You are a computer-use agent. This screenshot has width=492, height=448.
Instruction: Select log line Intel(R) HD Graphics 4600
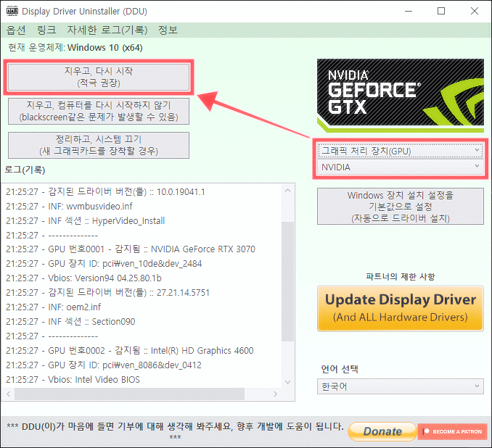(x=130, y=351)
